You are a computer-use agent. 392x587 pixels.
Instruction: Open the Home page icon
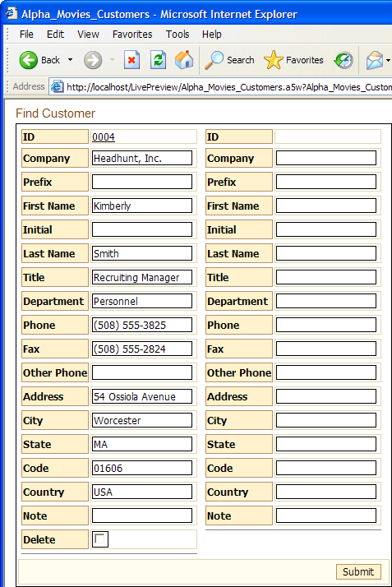tap(184, 60)
